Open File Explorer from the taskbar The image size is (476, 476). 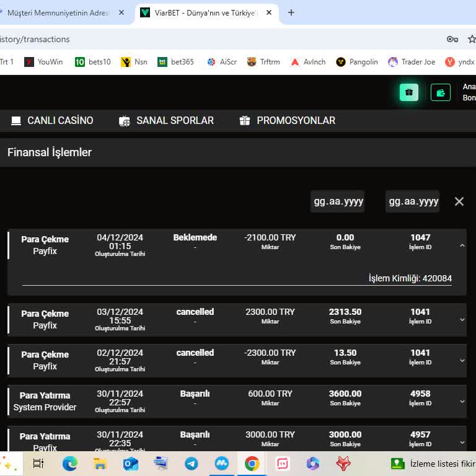pyautogui.click(x=100, y=463)
